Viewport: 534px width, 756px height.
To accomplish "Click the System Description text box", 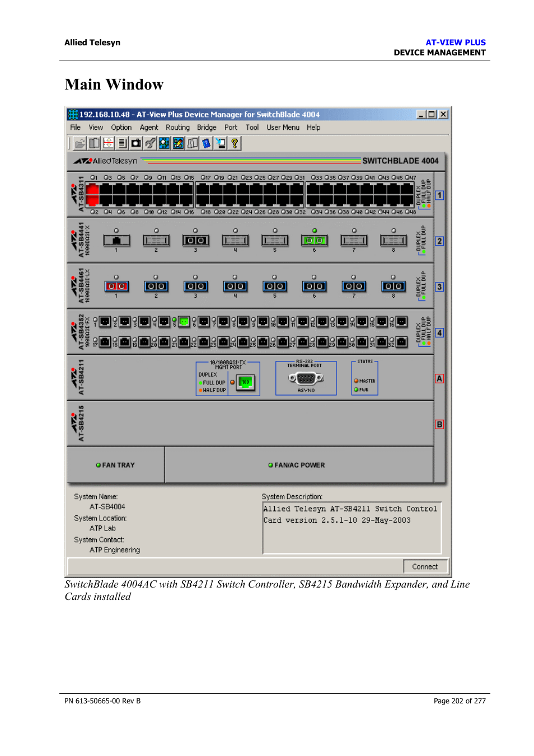I will [x=352, y=528].
